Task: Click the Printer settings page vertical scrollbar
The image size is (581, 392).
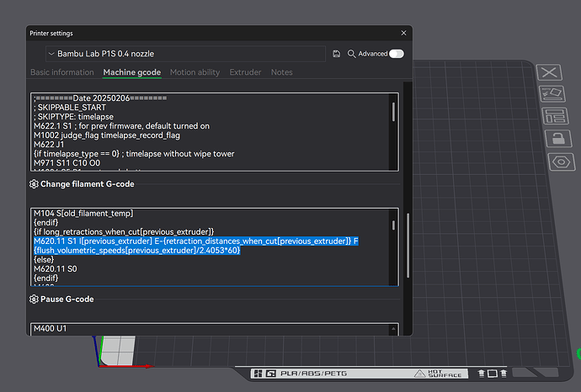Action: click(408, 245)
